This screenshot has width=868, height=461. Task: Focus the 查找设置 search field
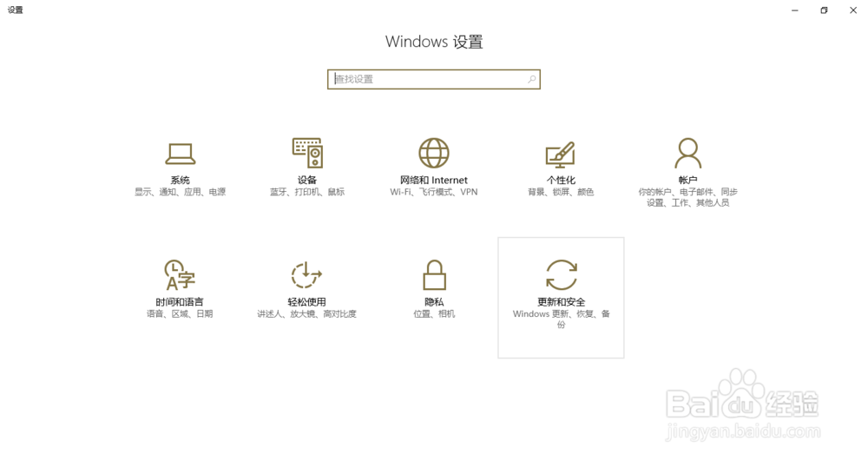coord(433,79)
